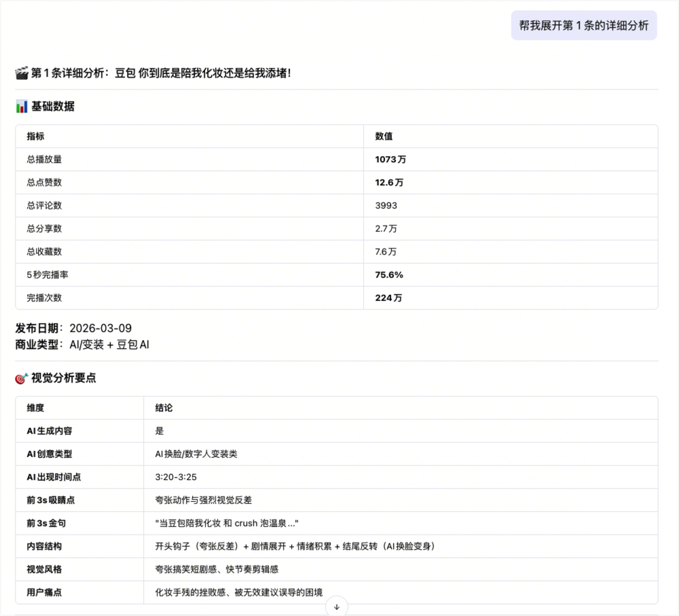679x616 pixels.
Task: Click the 商业类型 label
Action: 37,345
